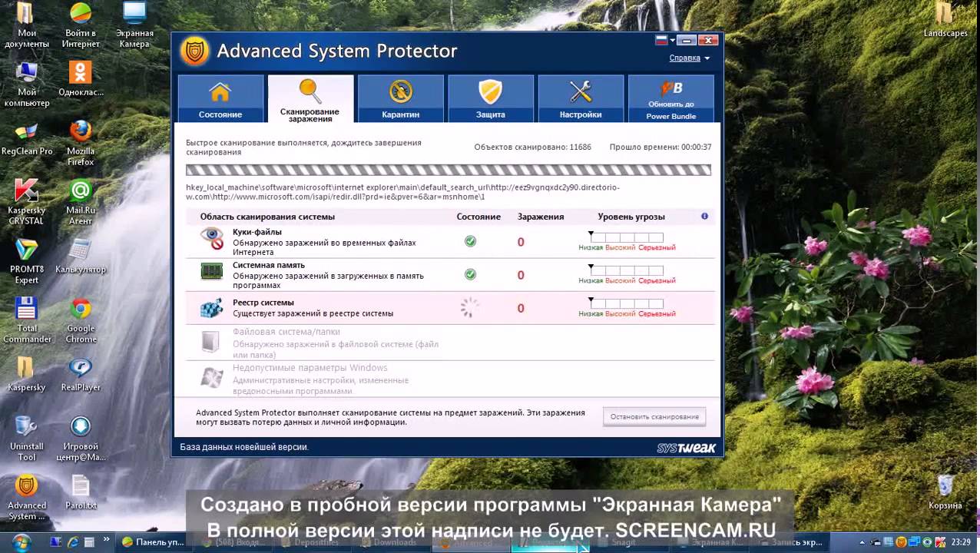Select the Сканирование заражения tab
The width and height of the screenshot is (980, 553).
(x=310, y=98)
